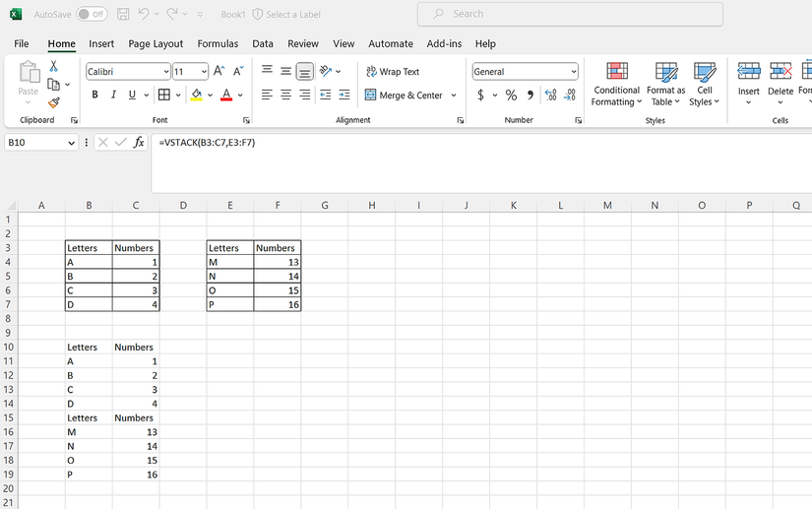Click the Insert Function fx icon
Image resolution: width=812 pixels, height=509 pixels.
(x=139, y=143)
